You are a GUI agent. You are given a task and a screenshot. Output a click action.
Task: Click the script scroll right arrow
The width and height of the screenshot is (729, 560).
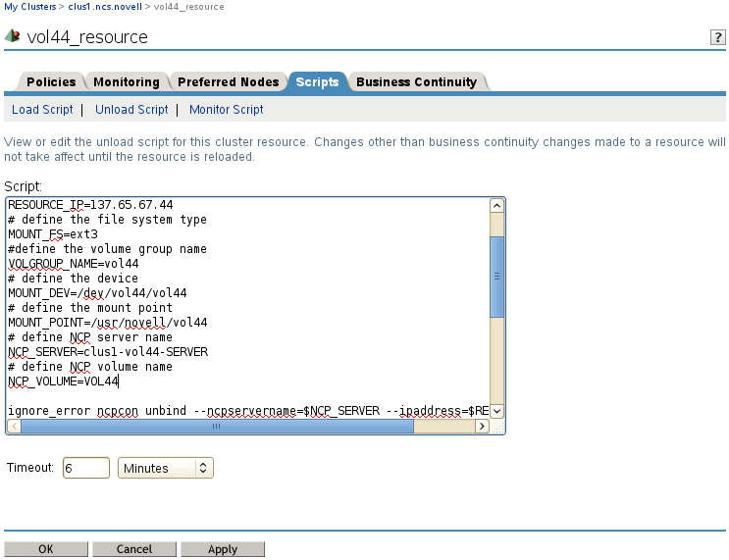pyautogui.click(x=481, y=427)
